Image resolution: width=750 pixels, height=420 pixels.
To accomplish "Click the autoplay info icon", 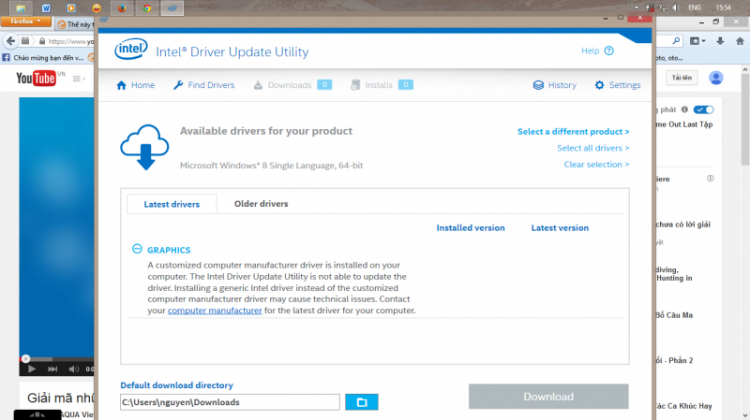I will [684, 110].
